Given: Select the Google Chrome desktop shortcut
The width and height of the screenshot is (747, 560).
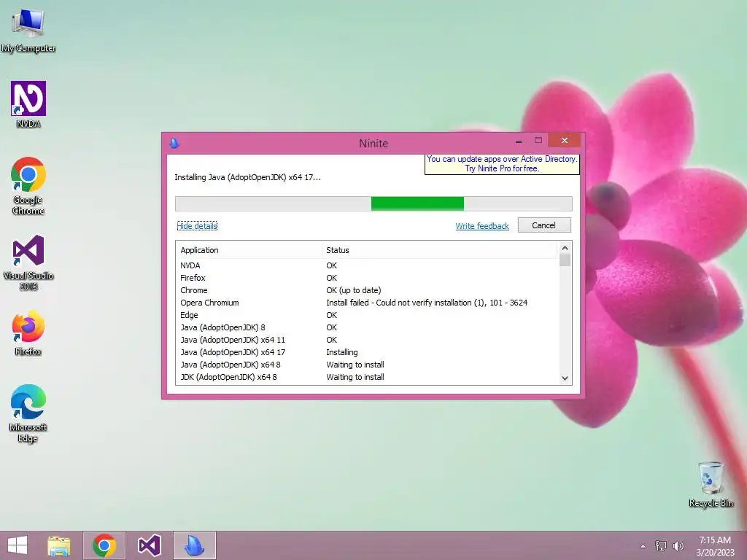Looking at the screenshot, I should 28,186.
